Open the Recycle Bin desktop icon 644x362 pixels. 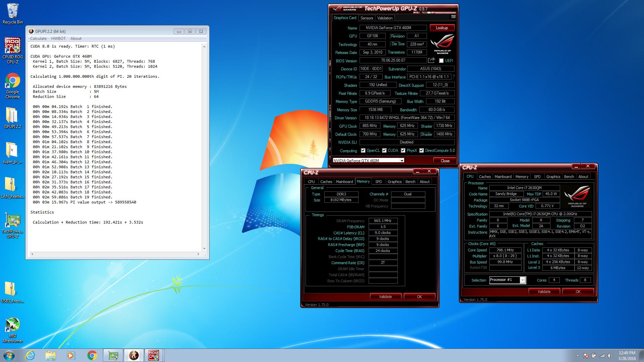[12, 14]
